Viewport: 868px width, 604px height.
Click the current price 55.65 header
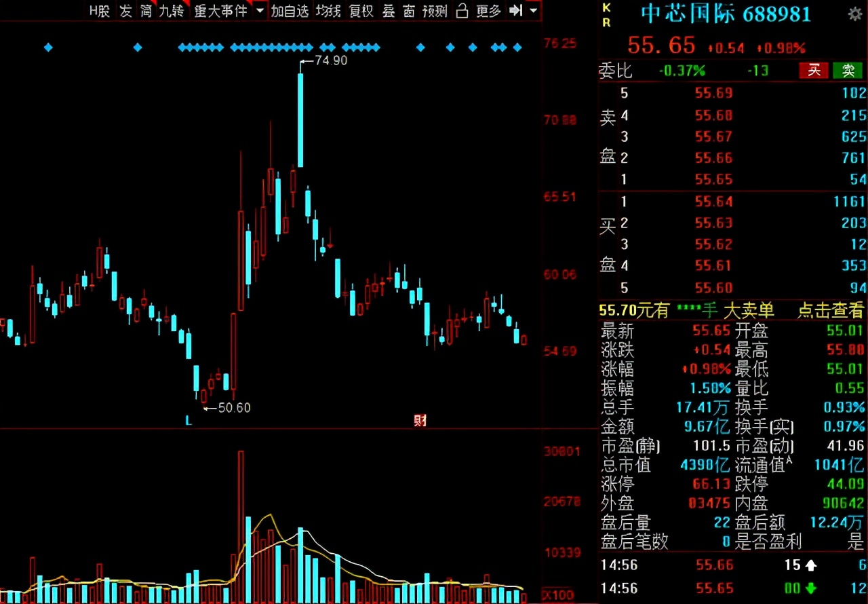tap(661, 45)
